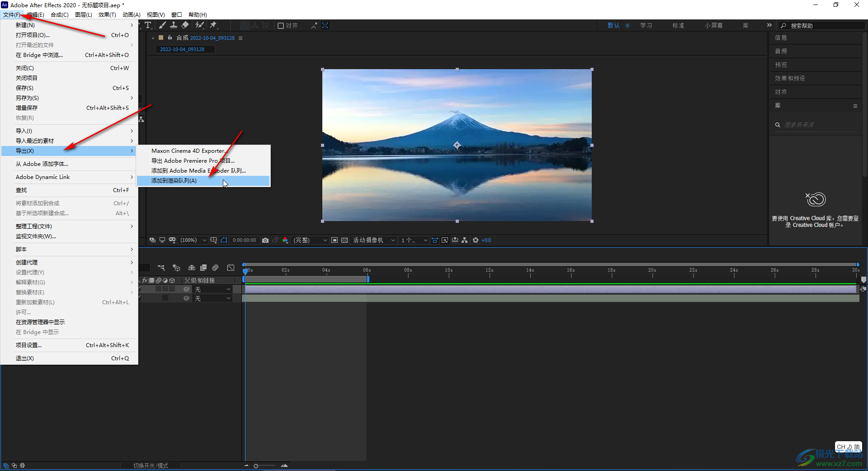This screenshot has height=471, width=868.
Task: Open second layer's 无 parent dropdown
Action: tap(212, 298)
